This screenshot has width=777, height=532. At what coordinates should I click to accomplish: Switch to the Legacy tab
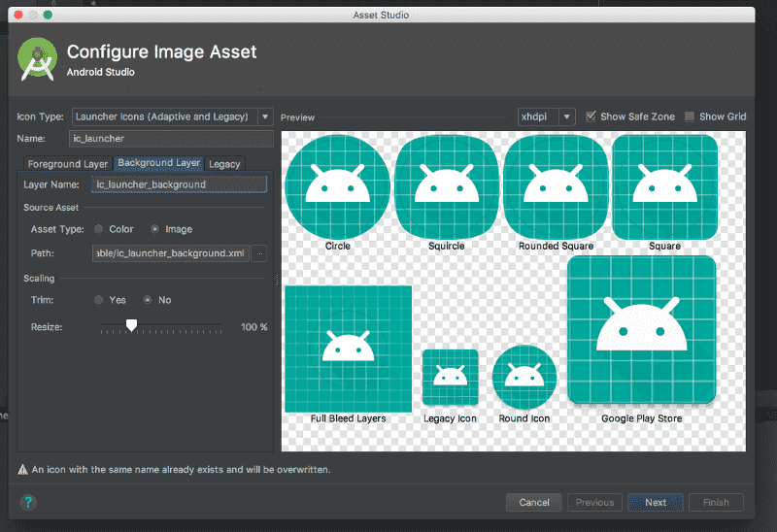pos(224,164)
